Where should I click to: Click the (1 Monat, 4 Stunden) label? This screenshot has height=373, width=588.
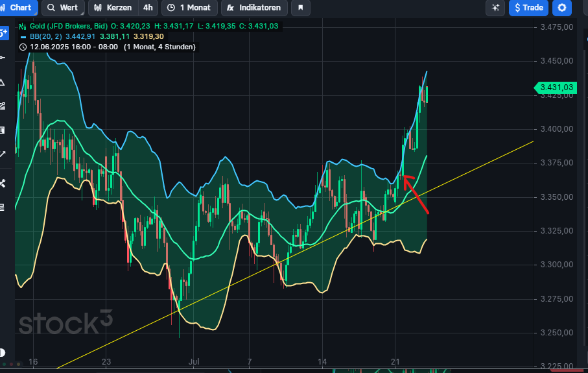(x=159, y=47)
